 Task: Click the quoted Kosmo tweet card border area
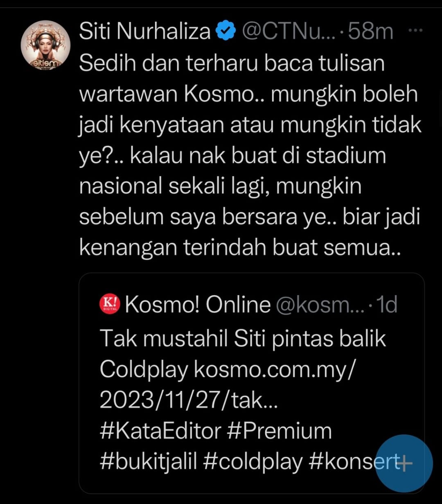[252, 383]
